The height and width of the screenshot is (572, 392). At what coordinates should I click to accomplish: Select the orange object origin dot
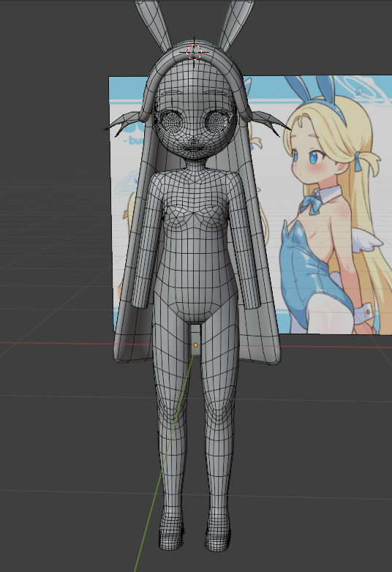coord(196,345)
